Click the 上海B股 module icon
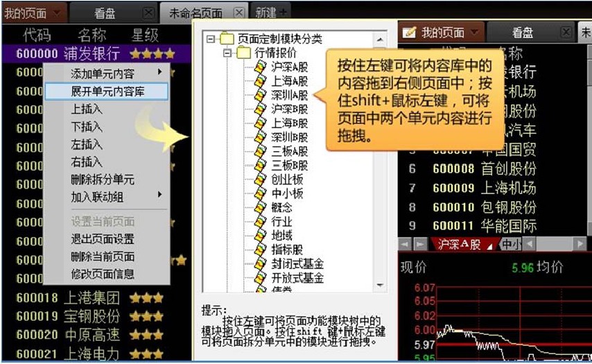Screen dimensions: 592x364 260,123
